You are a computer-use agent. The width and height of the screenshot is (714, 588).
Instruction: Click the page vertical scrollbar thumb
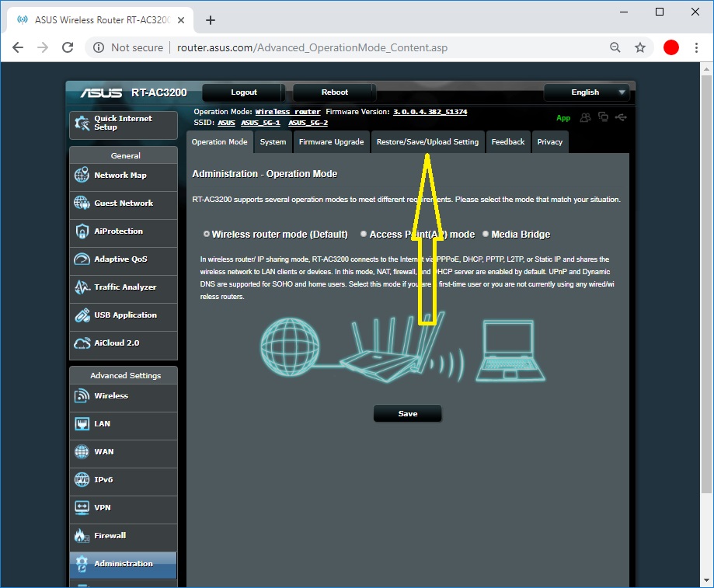point(706,284)
